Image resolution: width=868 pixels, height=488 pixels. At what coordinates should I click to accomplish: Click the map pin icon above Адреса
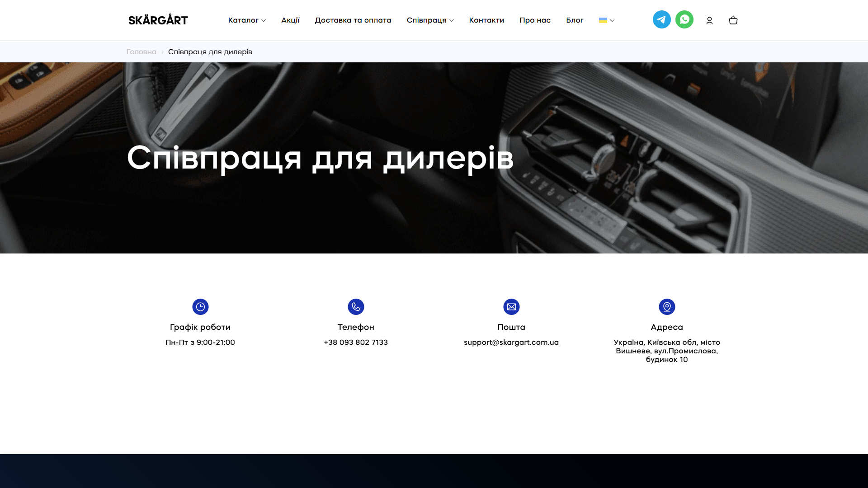pos(667,307)
